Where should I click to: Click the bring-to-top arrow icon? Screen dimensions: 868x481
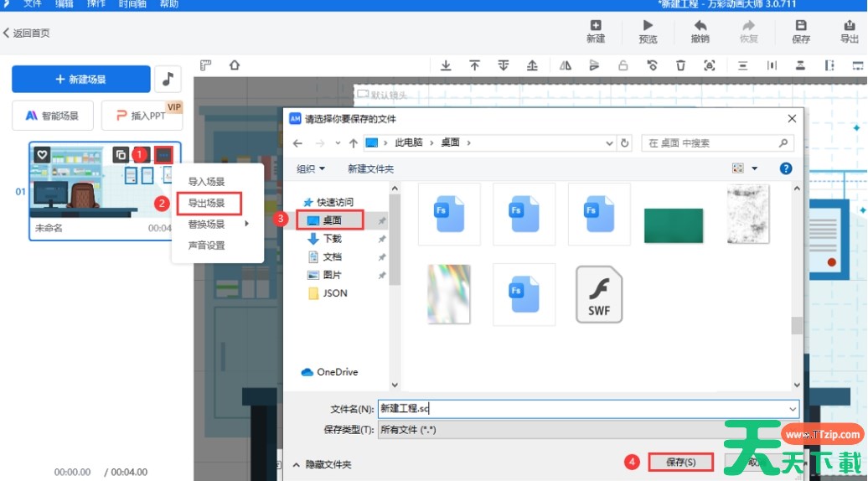tap(474, 66)
